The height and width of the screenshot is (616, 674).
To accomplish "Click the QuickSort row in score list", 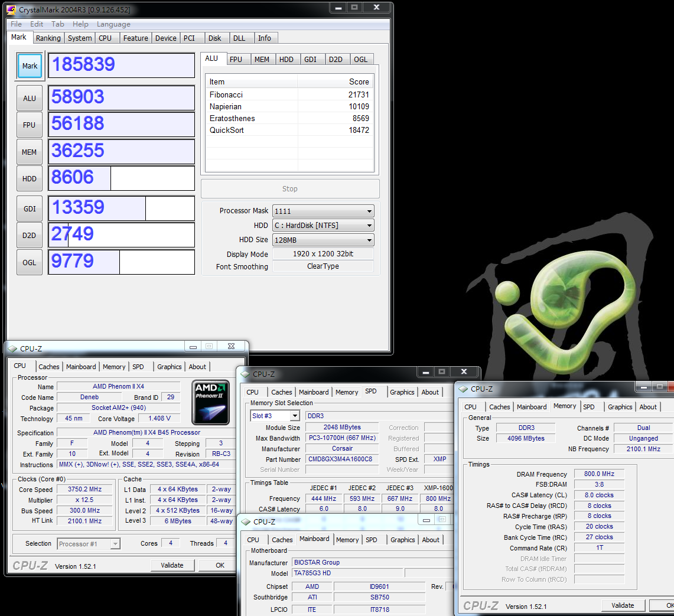I will coord(289,130).
